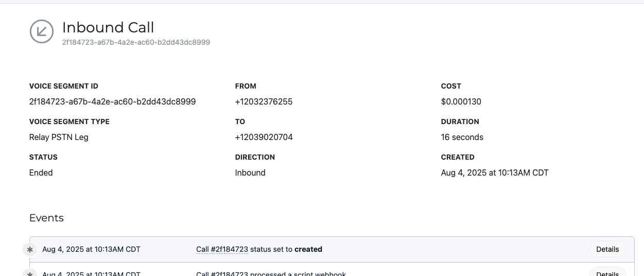Open Details for the script webhook event
This screenshot has height=276, width=644.
click(x=607, y=272)
